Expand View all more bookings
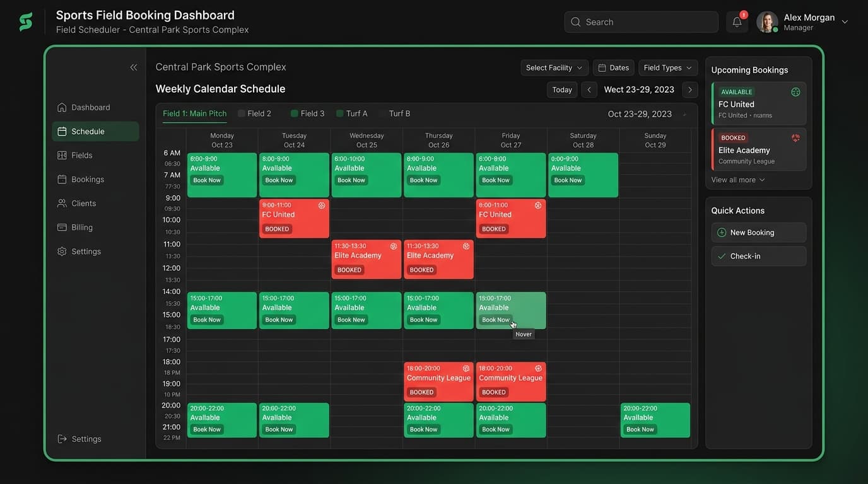This screenshot has width=868, height=484. [738, 180]
